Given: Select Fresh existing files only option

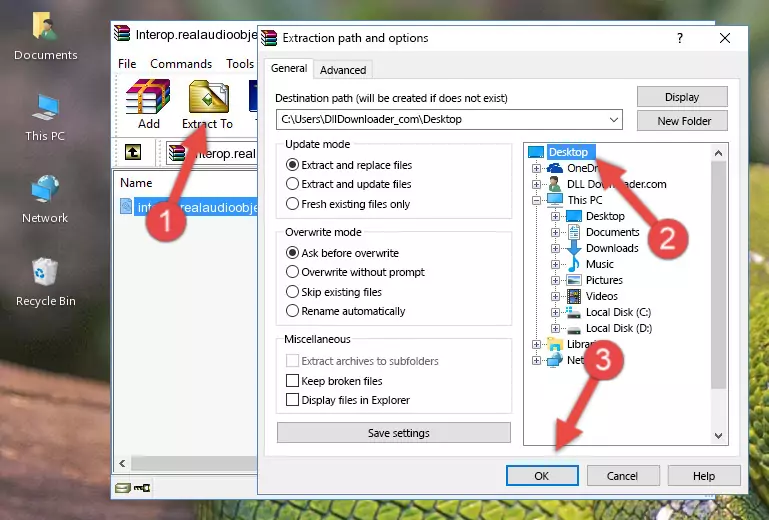Looking at the screenshot, I should click(x=292, y=204).
